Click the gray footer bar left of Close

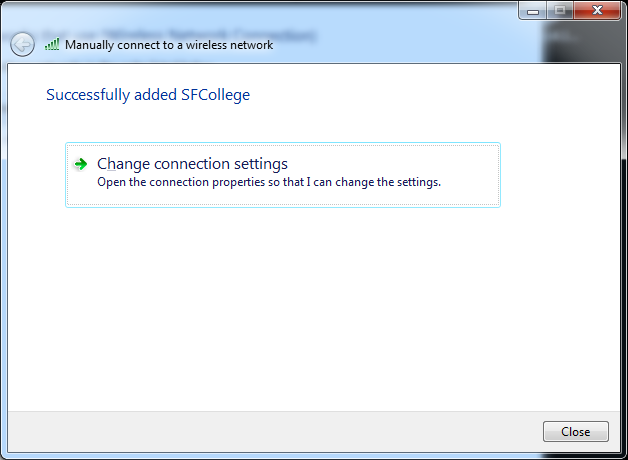click(x=270, y=432)
